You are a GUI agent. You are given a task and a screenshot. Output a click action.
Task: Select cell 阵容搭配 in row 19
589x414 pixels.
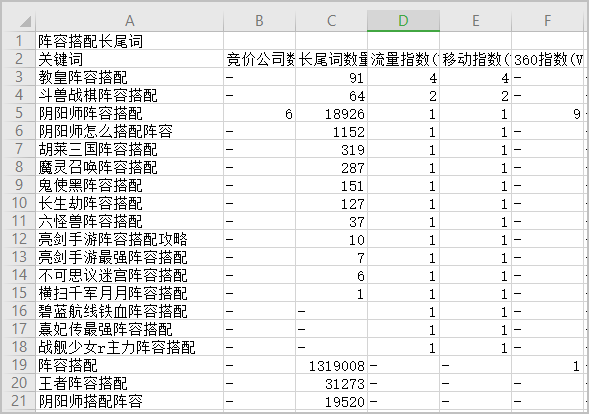(x=130, y=365)
